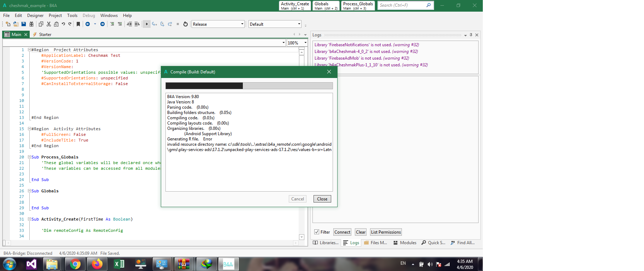Click the volume speaker tray icon
This screenshot has width=644, height=271.
coord(430,264)
